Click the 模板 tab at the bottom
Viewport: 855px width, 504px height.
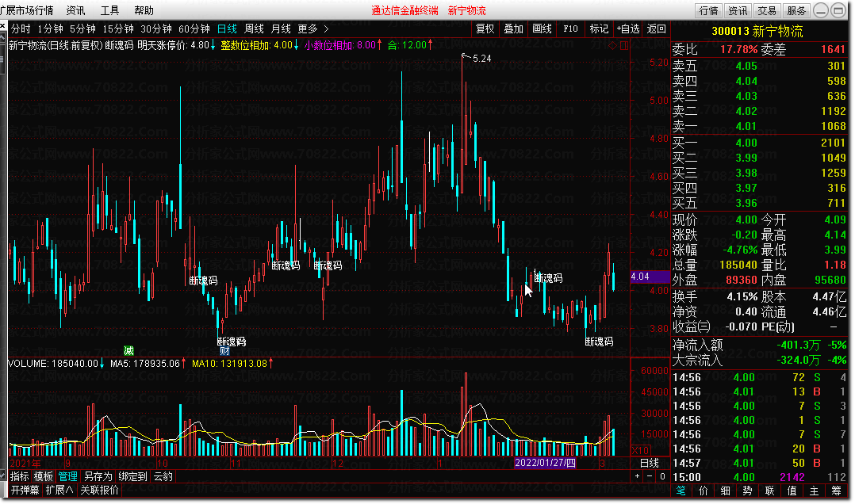(x=44, y=476)
